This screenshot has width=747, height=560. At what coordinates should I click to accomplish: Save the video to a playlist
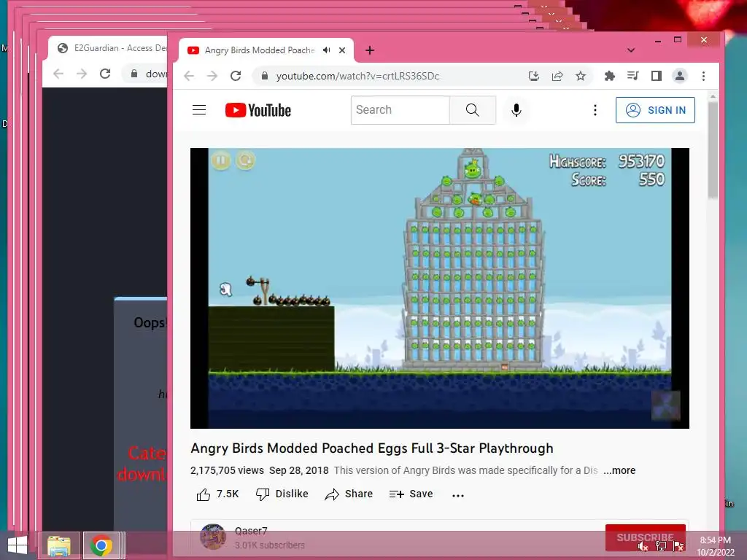[411, 494]
